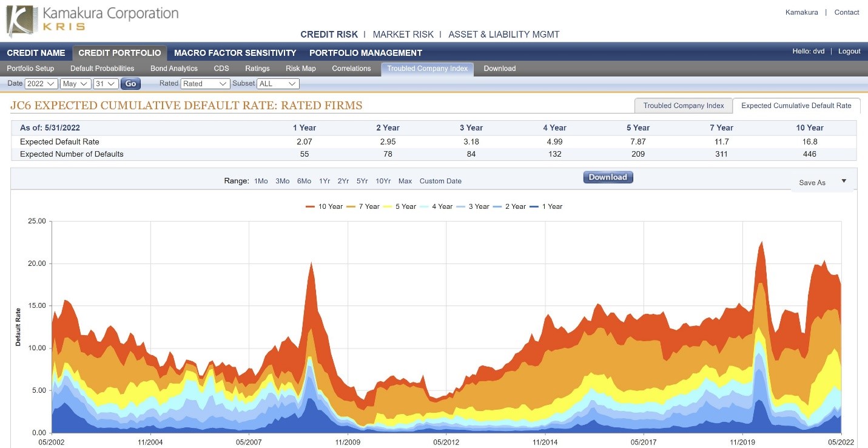
Task: Open the month dropdown showing May
Action: click(76, 84)
